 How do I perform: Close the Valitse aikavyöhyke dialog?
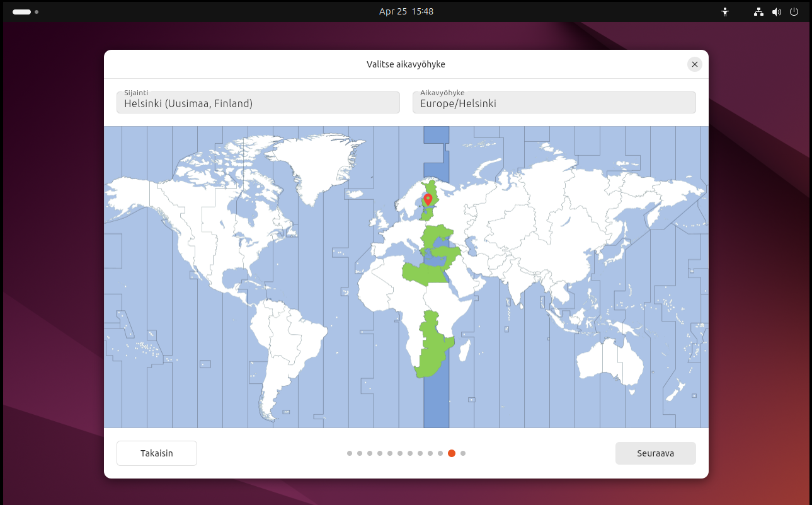tap(694, 64)
